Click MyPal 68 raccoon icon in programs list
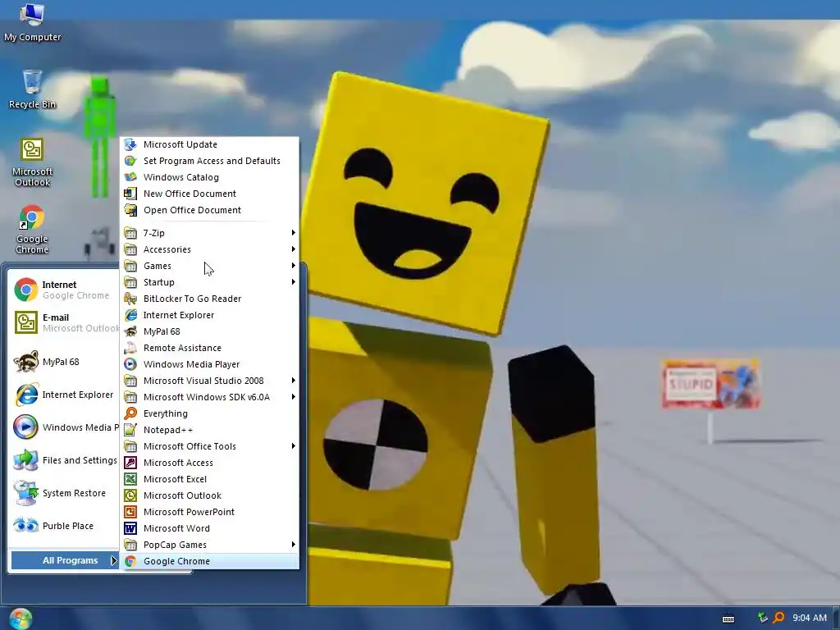The image size is (840, 630). pyautogui.click(x=130, y=331)
